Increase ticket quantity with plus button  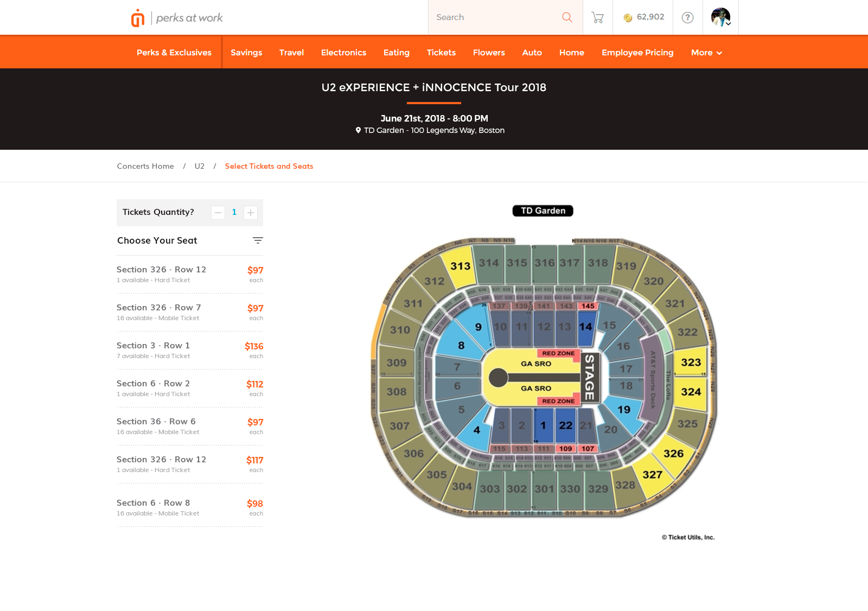pos(251,213)
